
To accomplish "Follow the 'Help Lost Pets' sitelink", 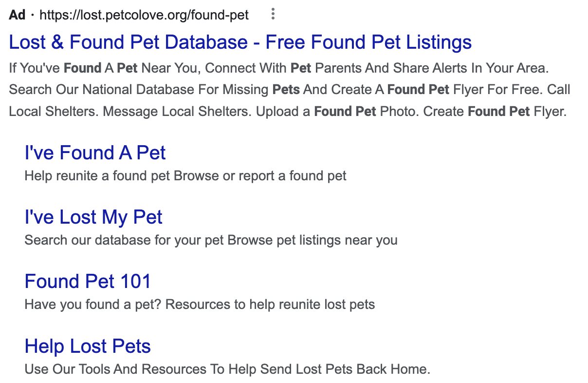I will (x=88, y=346).
